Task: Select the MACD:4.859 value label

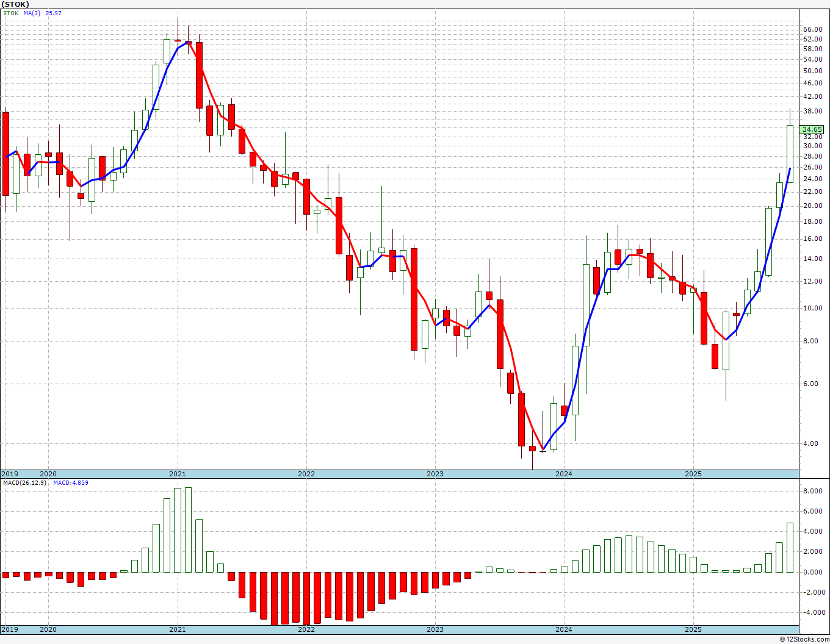Action: click(x=70, y=483)
